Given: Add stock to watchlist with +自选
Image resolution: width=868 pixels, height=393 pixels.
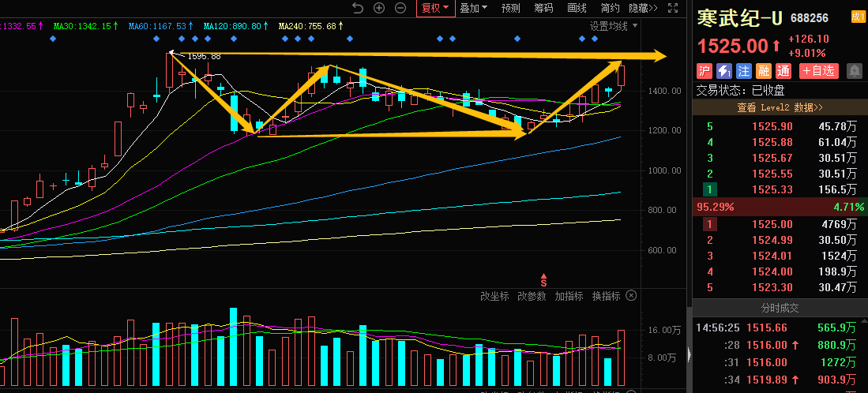Looking at the screenshot, I should pos(818,71).
